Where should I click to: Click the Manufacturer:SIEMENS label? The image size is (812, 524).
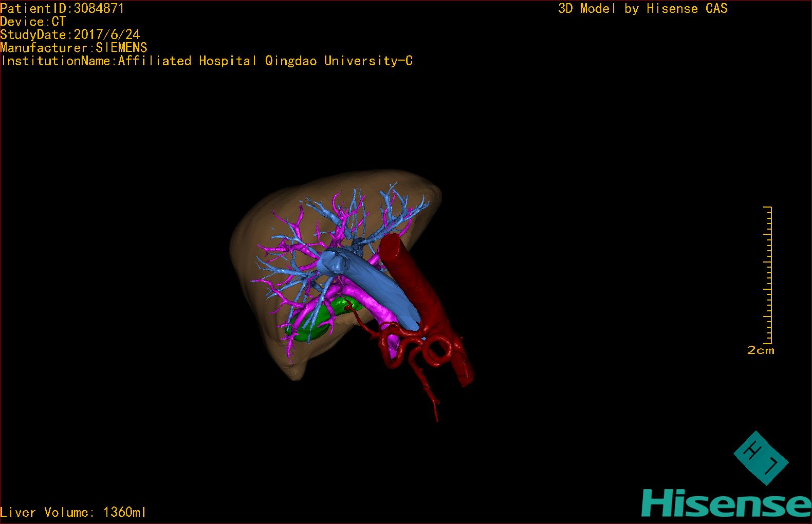(73, 48)
